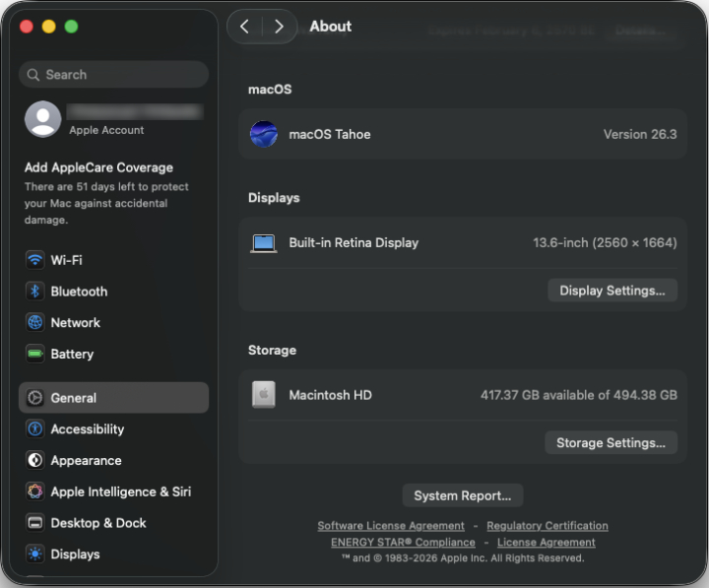Open Apple Intelligence & Siri icon

tap(35, 491)
